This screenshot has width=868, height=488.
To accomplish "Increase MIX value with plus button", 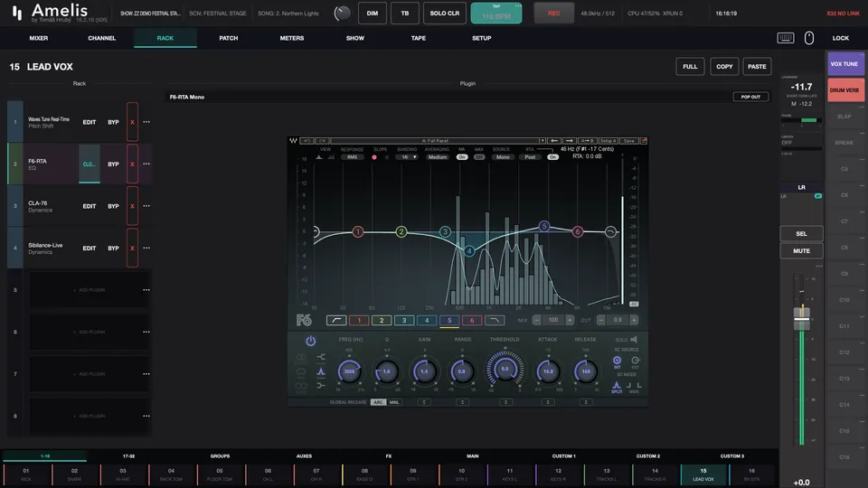I will pyautogui.click(x=570, y=320).
